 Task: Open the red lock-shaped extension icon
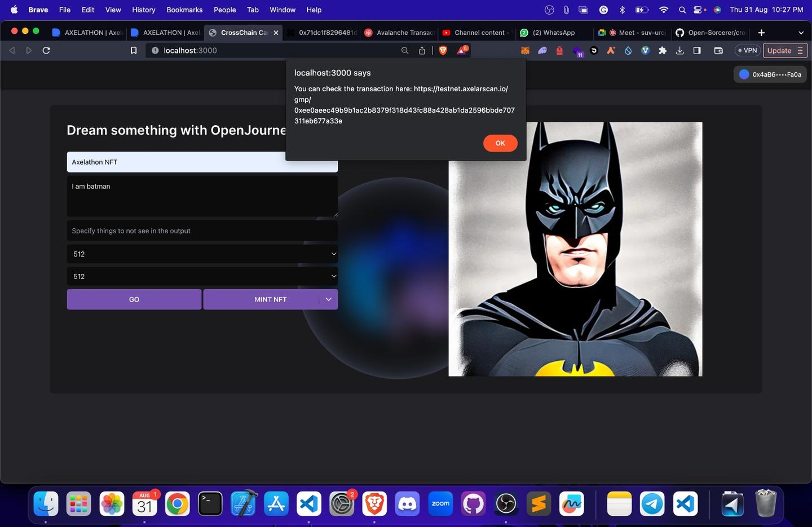point(559,50)
